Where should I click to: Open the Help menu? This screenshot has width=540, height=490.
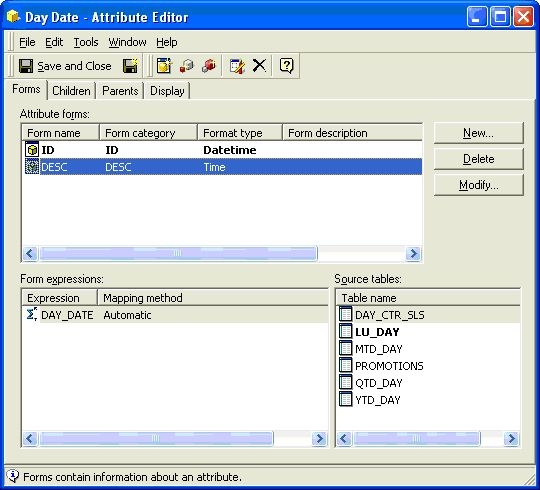tap(167, 42)
